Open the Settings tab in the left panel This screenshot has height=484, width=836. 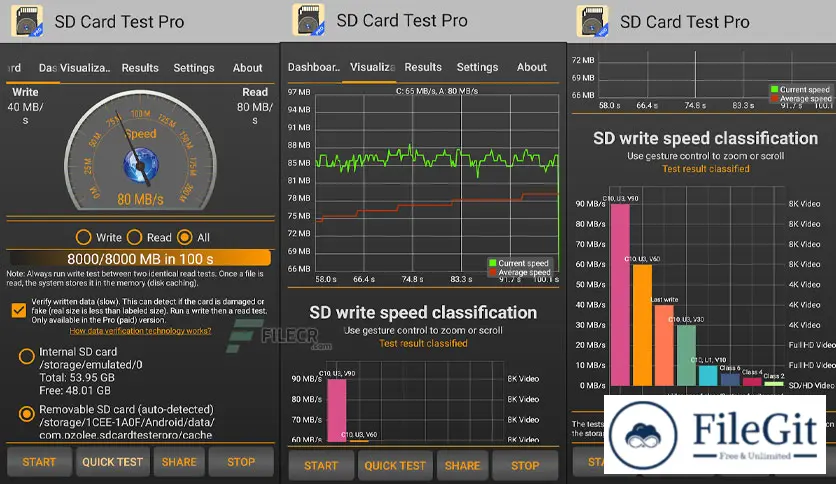194,68
